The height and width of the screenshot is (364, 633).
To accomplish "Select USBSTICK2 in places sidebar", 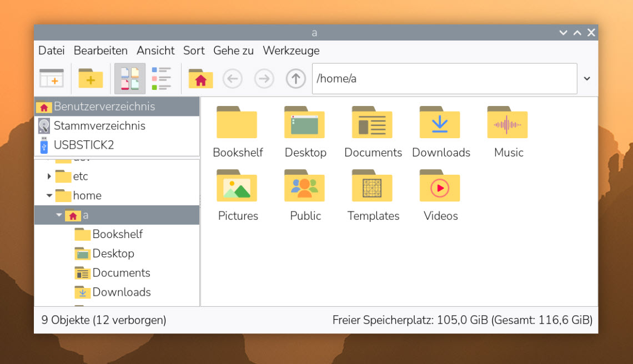I will tap(83, 145).
